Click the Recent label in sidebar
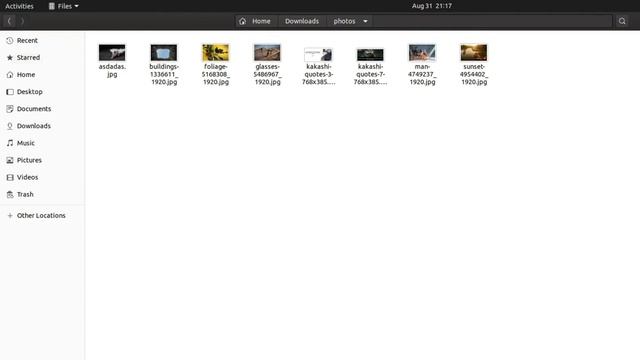Screen dimensions: 640x360 point(27,40)
